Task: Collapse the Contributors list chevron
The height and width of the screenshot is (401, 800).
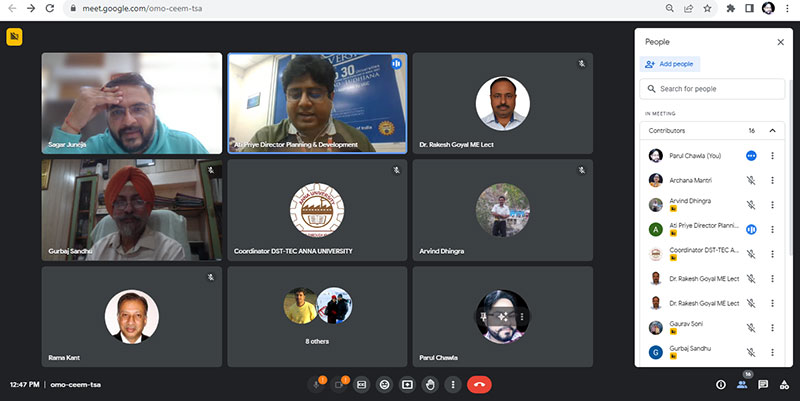Action: pyautogui.click(x=772, y=131)
